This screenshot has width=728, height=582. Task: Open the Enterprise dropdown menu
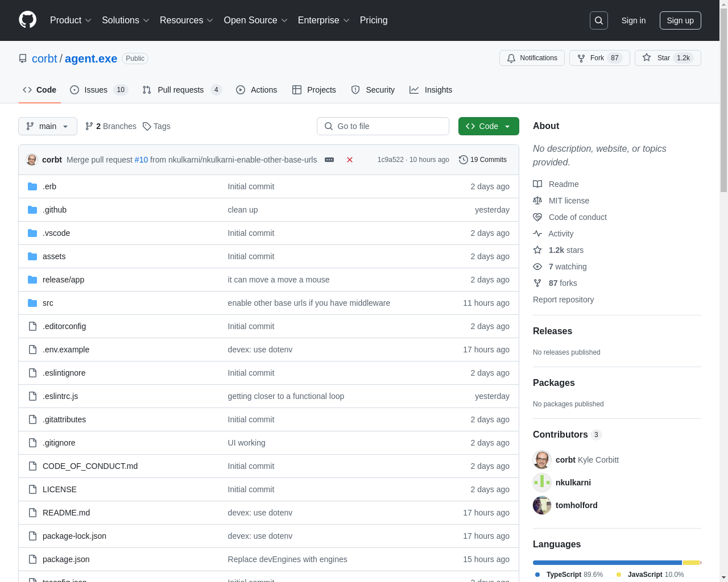coord(324,20)
